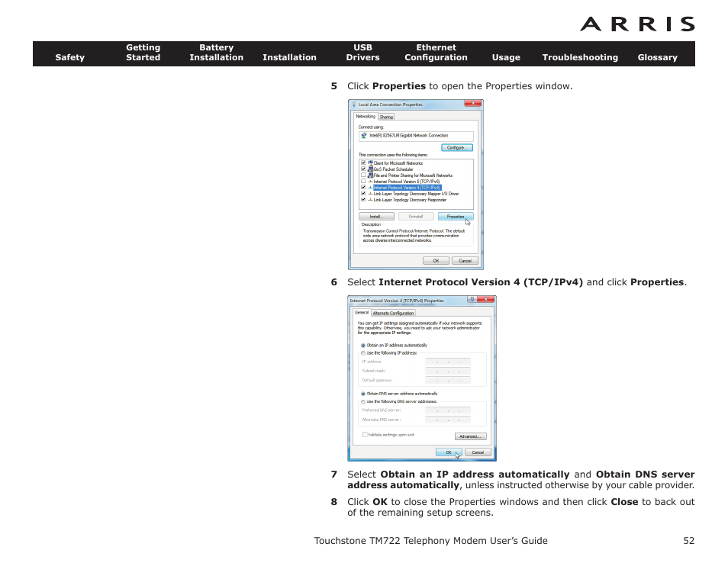Click OK in the IPv4 Properties dialog
The image size is (728, 563).
tap(449, 452)
